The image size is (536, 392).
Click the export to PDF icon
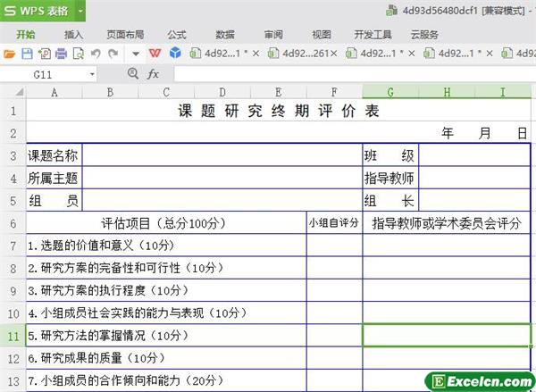coord(45,54)
